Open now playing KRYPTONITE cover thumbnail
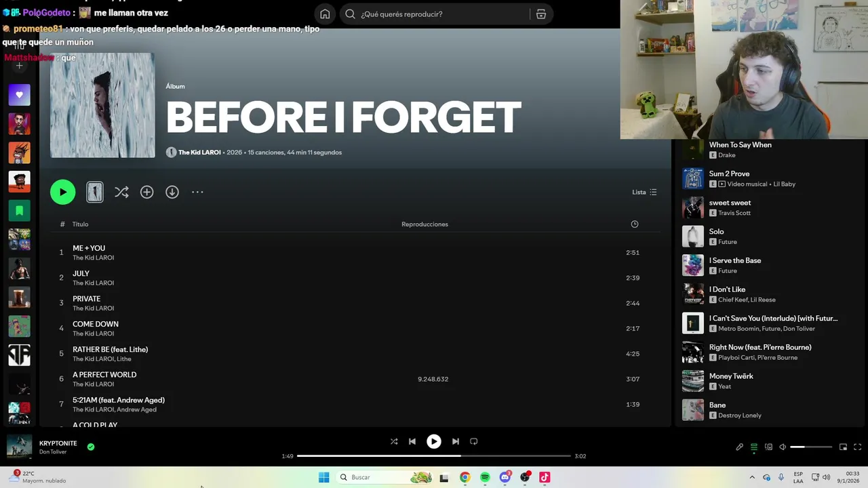The width and height of the screenshot is (868, 488). point(19,447)
